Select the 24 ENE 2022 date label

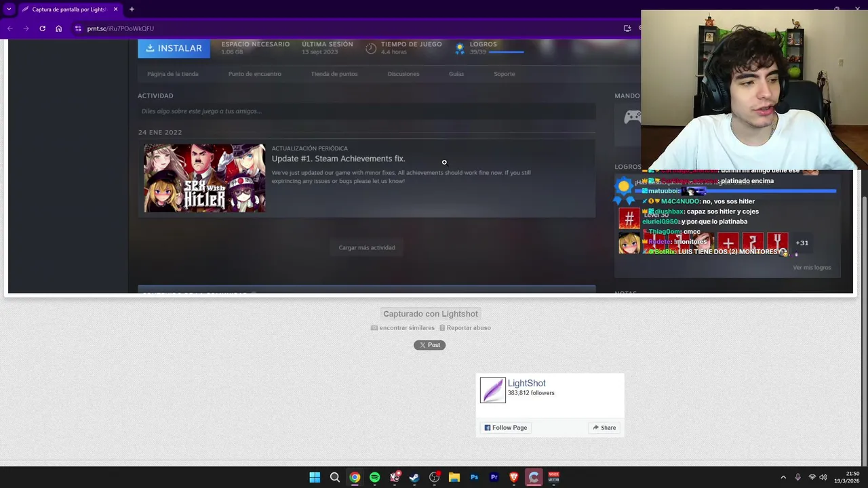pos(160,132)
